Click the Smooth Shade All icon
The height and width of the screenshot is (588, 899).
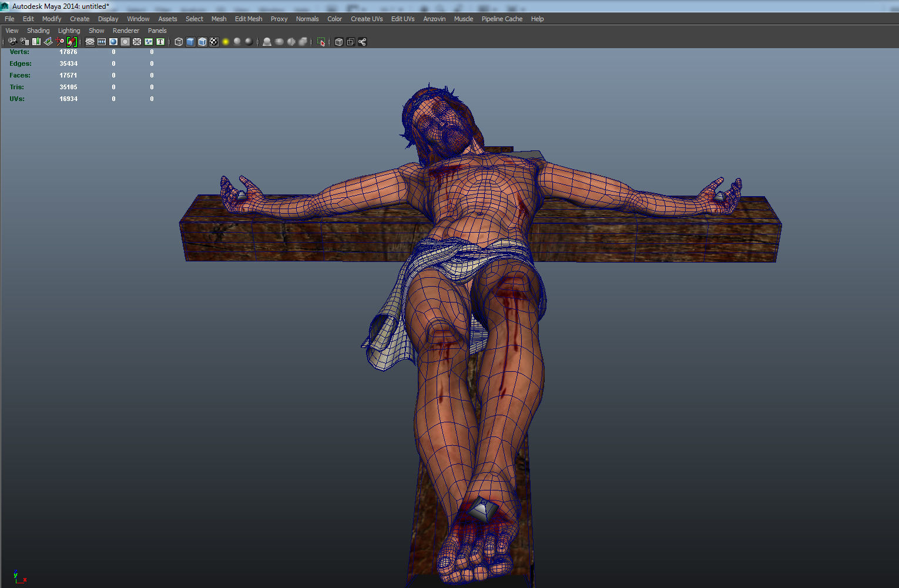click(190, 42)
